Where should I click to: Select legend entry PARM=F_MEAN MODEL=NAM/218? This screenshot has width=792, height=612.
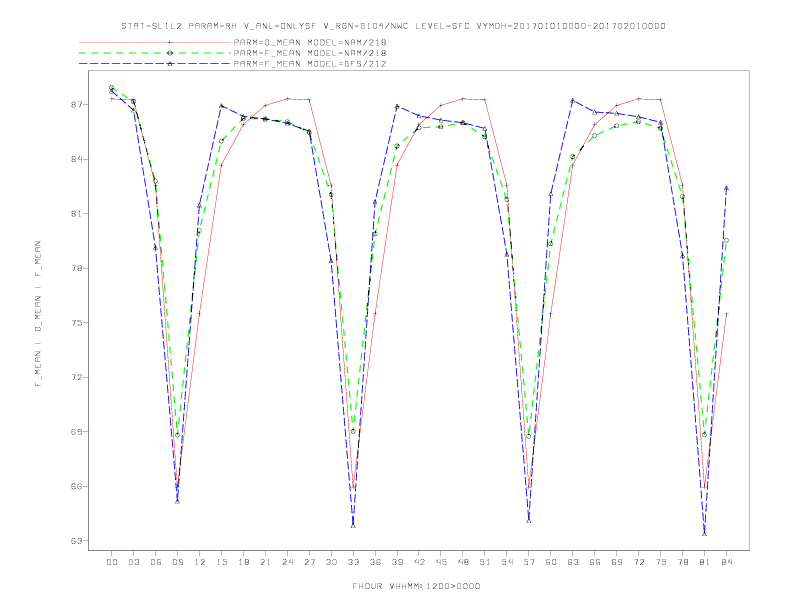(x=310, y=53)
